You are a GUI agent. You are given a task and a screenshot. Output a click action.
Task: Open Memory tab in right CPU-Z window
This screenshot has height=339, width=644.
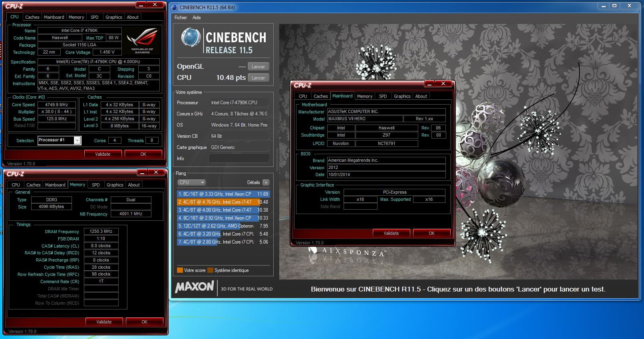tap(365, 96)
